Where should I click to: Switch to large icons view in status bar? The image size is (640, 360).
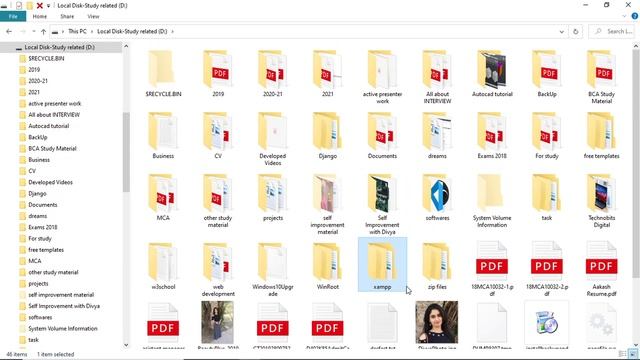tap(633, 354)
